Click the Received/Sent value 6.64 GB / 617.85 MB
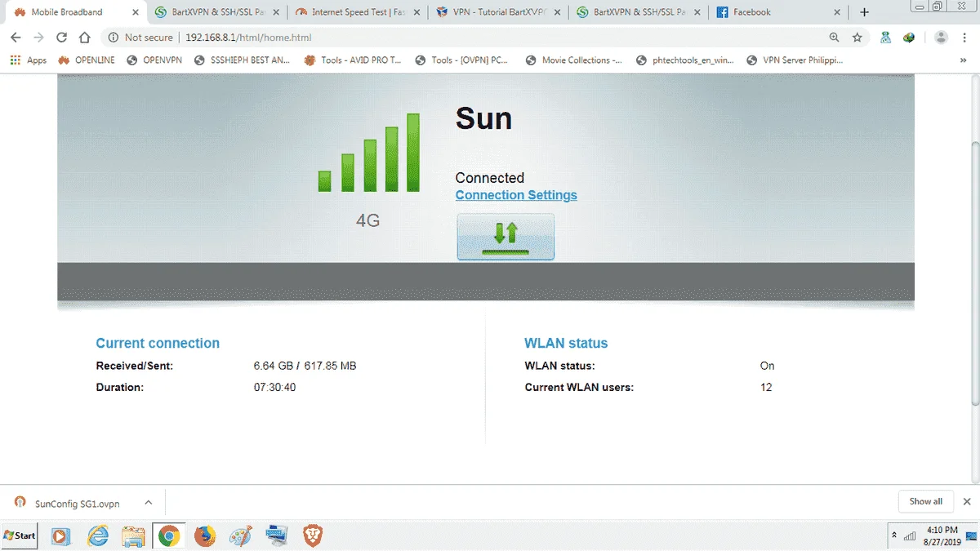 coord(305,366)
